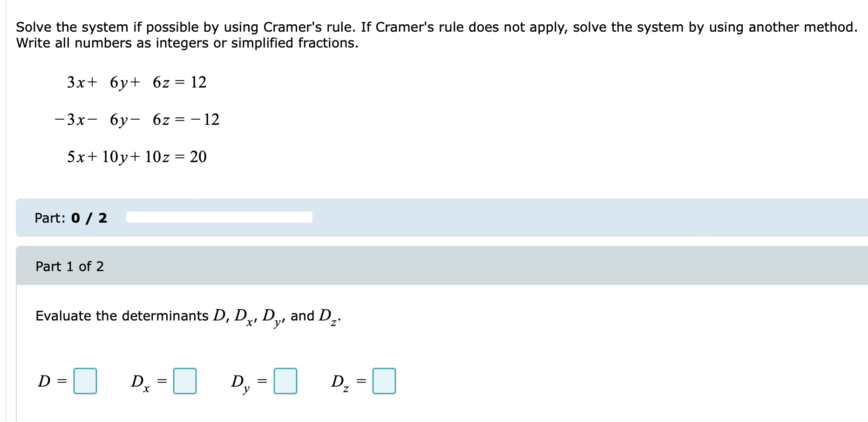
Task: Select the Part 1 of 2 header
Action: coord(69,266)
